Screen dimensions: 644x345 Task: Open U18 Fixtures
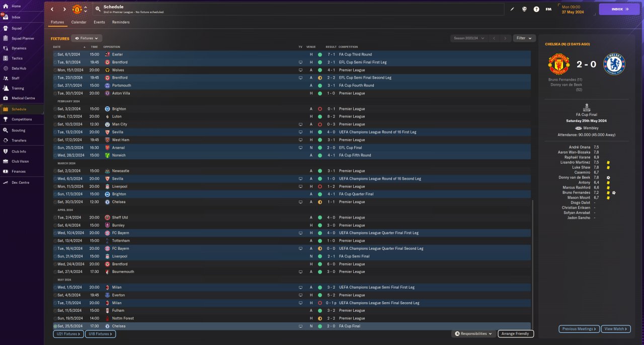coord(101,334)
